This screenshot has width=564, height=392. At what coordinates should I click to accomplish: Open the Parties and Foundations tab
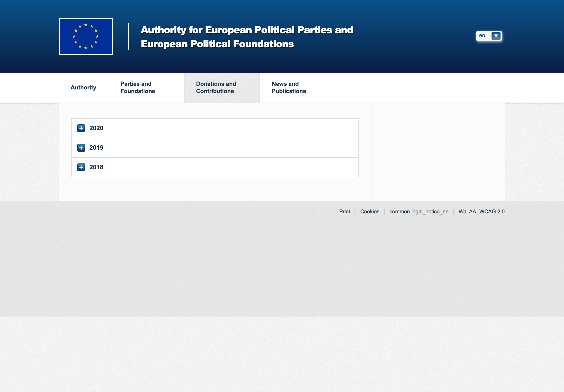137,88
